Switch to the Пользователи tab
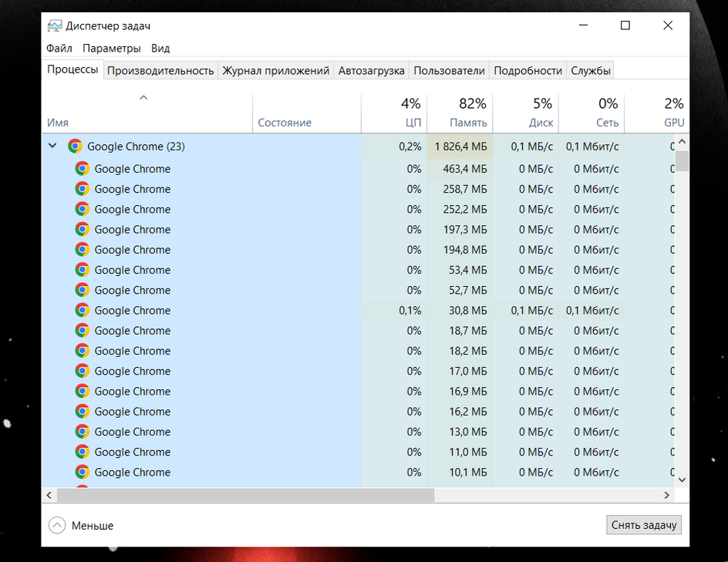 pyautogui.click(x=449, y=71)
